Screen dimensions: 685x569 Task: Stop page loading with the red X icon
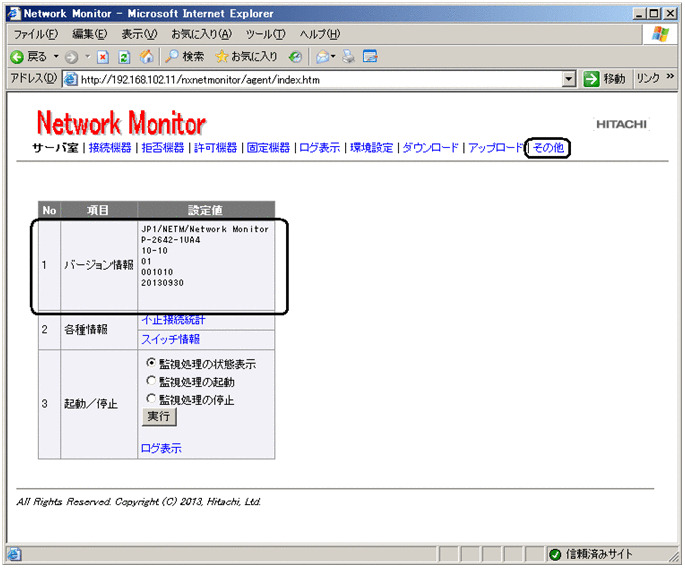click(103, 57)
